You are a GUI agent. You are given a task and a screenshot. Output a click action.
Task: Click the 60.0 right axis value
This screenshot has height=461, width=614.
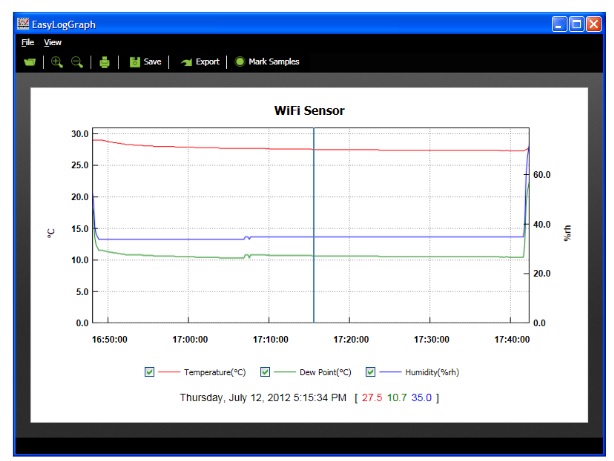pos(542,175)
